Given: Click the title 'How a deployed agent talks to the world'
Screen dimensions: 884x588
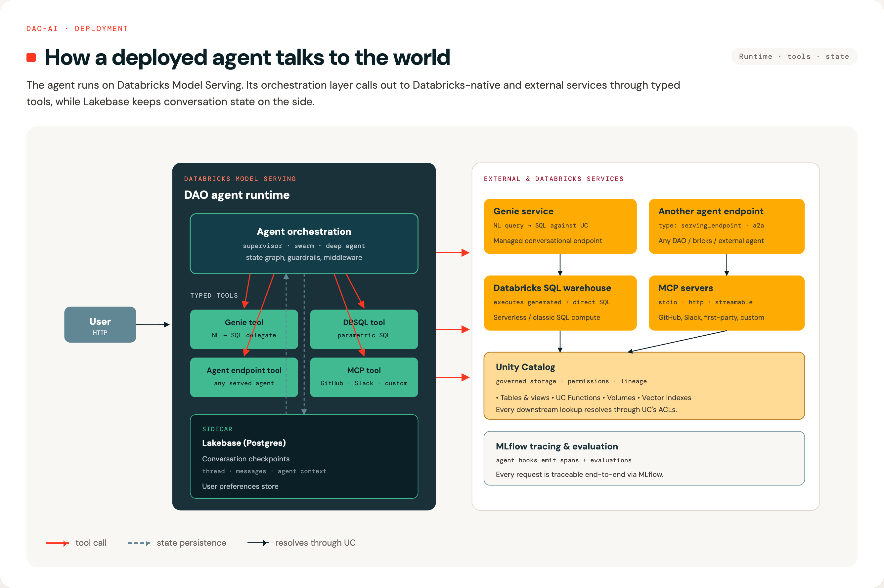Looking at the screenshot, I should pyautogui.click(x=247, y=57).
